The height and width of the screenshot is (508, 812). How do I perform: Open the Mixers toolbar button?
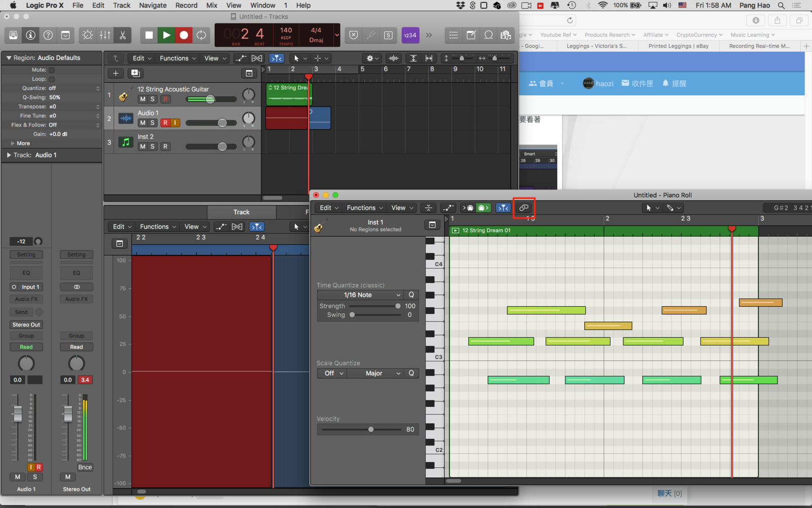[x=105, y=35]
